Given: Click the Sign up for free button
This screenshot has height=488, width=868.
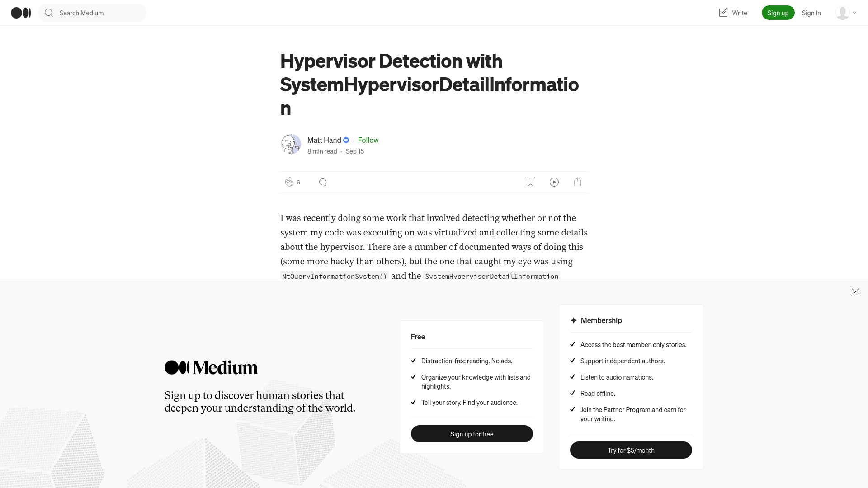Looking at the screenshot, I should pos(472,434).
